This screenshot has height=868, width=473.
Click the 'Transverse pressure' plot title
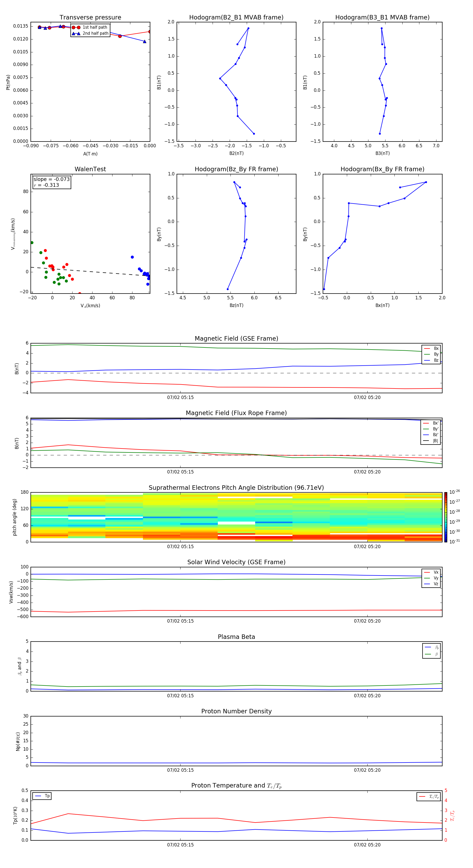90,18
